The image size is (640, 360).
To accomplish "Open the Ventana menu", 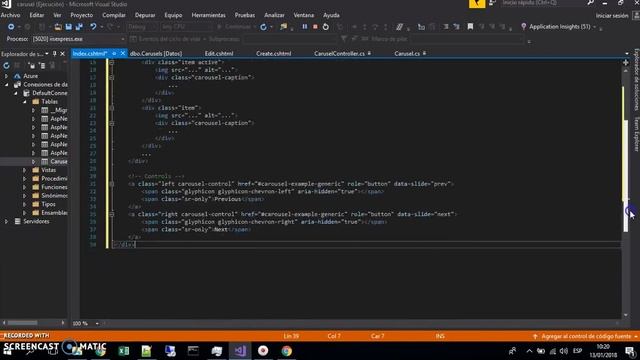I will point(304,15).
